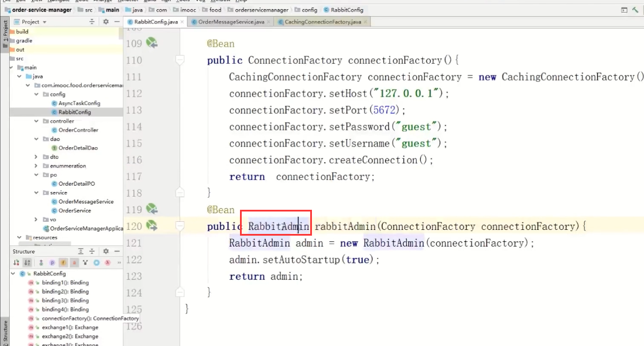The image size is (644, 346).
Task: Select OrderDetailDao in Project tree
Action: (74, 148)
